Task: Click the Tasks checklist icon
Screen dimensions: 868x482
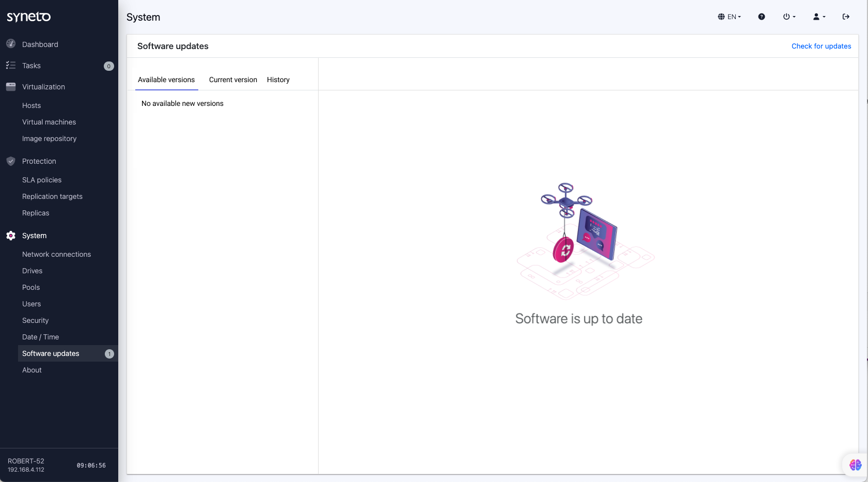Action: point(11,65)
